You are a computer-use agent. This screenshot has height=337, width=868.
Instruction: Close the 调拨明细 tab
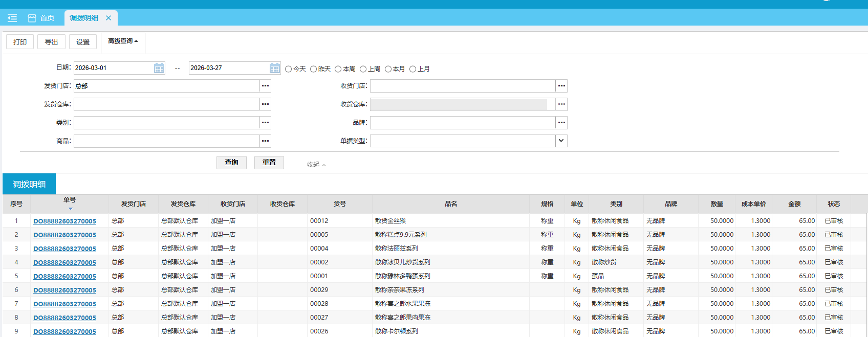coord(108,18)
